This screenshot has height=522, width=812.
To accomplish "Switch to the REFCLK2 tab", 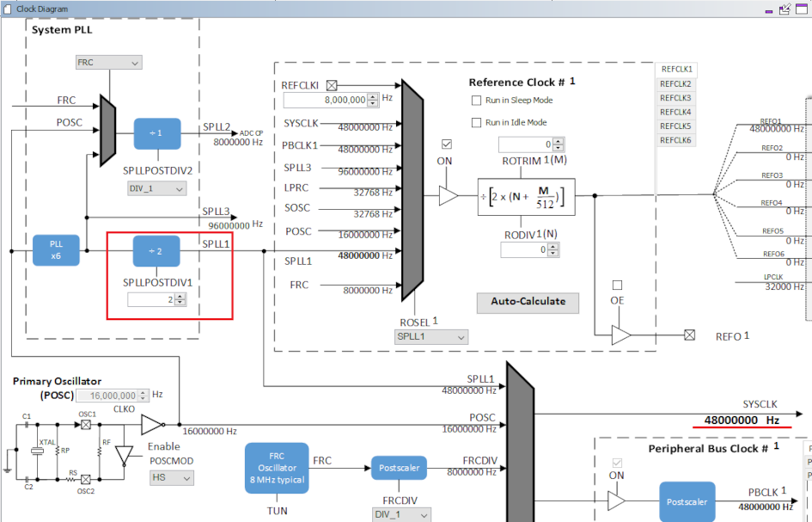I will click(675, 84).
